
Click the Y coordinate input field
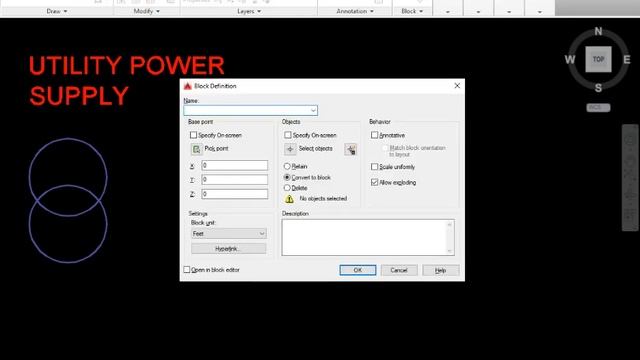(235, 180)
